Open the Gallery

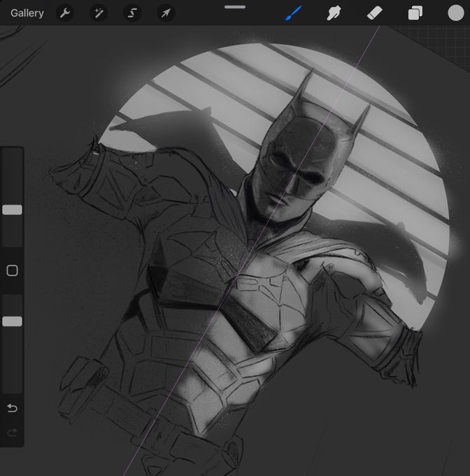click(27, 13)
